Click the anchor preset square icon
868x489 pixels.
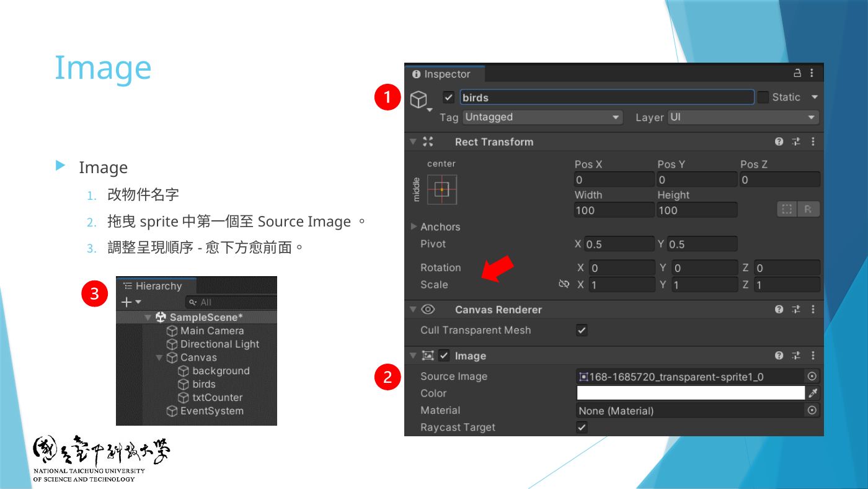click(x=441, y=189)
